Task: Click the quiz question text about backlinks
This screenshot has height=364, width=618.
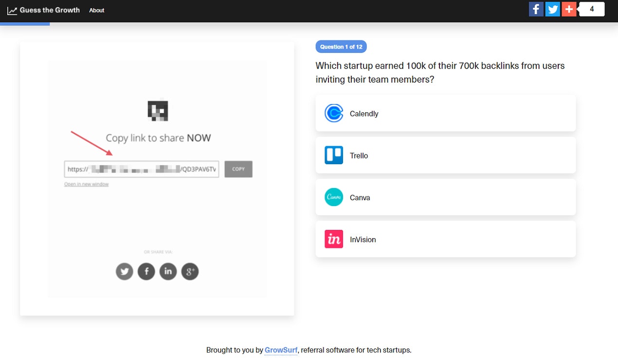Action: click(440, 72)
